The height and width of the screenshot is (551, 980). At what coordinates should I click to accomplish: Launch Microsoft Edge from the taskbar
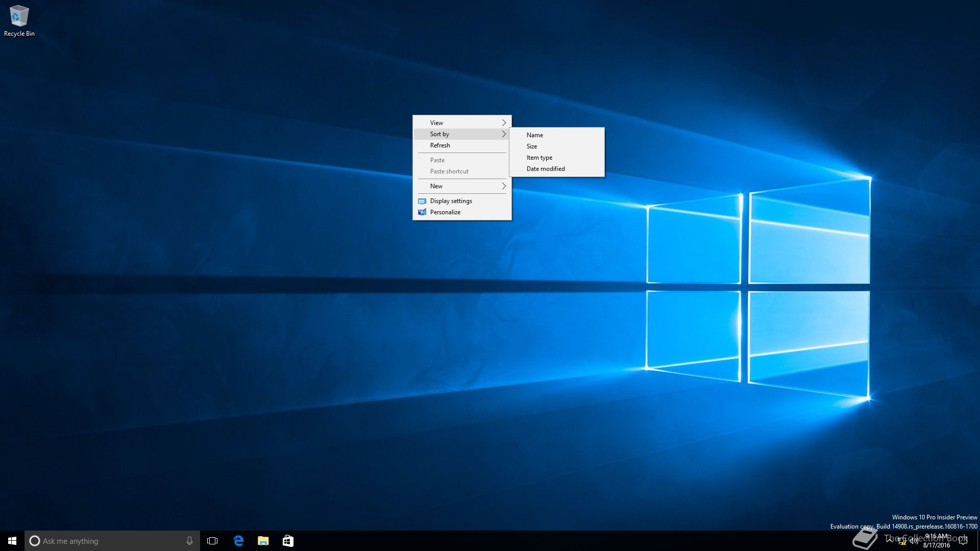(x=238, y=541)
